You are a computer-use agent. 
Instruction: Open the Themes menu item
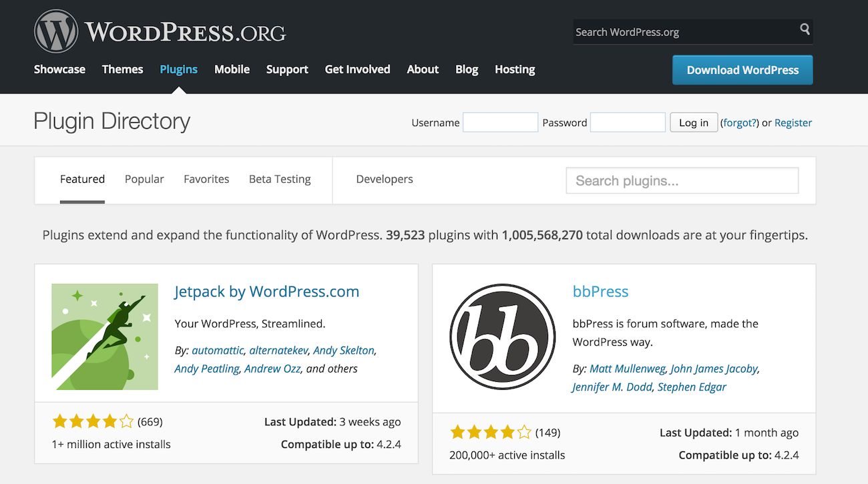click(x=122, y=69)
